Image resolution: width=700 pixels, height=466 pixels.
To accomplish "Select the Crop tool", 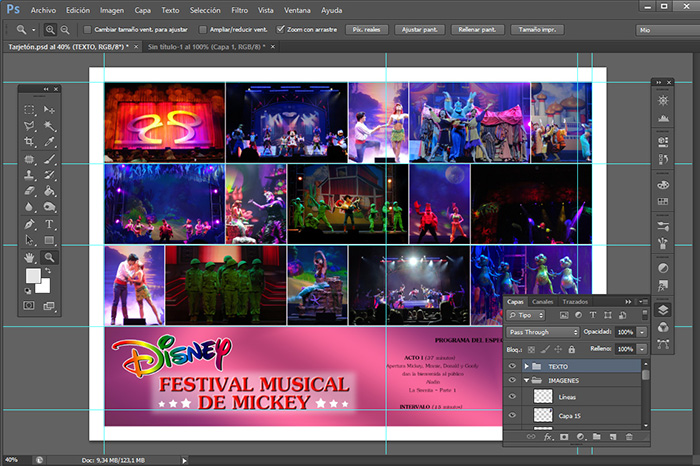I will (x=29, y=142).
